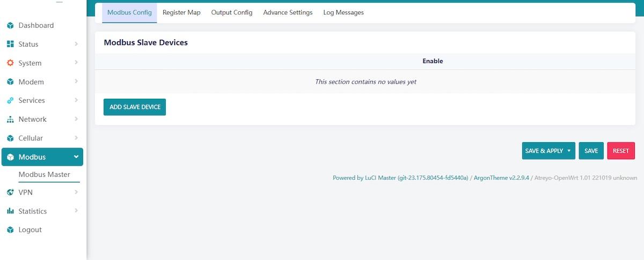
Task: Click the red Reset button
Action: click(x=621, y=151)
